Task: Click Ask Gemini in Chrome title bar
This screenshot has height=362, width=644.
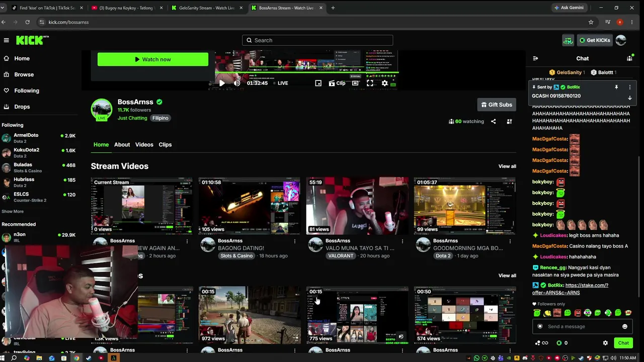Action: (x=568, y=8)
